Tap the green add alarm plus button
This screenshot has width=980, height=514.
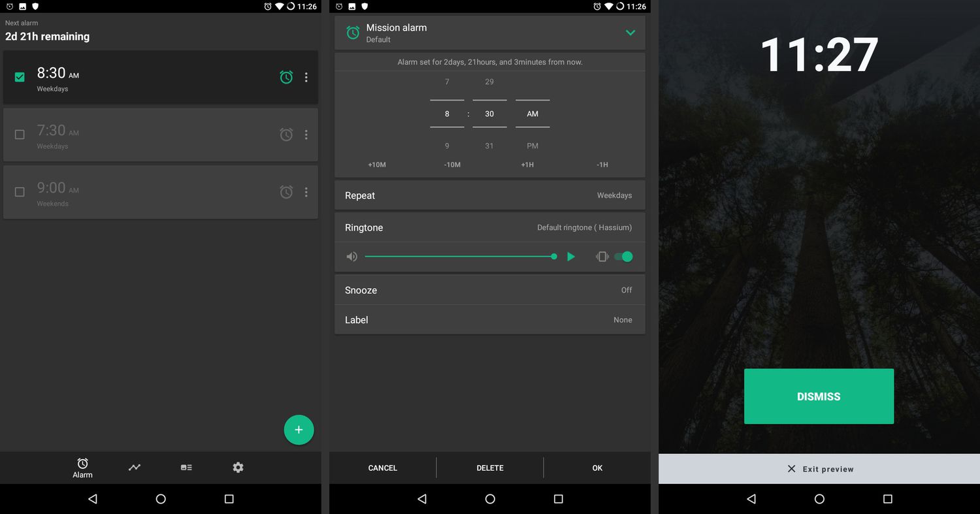(299, 430)
